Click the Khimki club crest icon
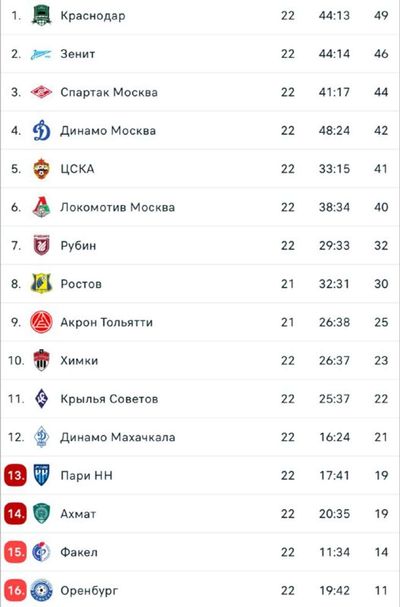 pos(41,360)
